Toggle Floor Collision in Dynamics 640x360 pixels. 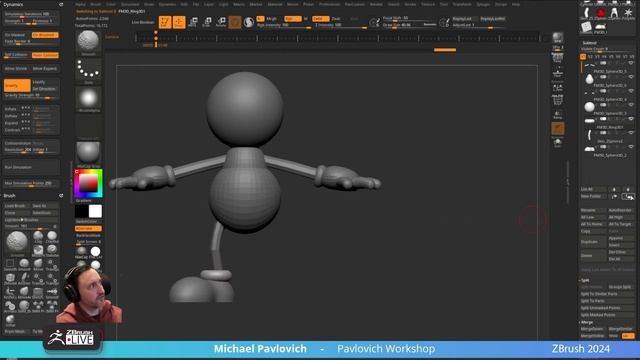(45, 55)
